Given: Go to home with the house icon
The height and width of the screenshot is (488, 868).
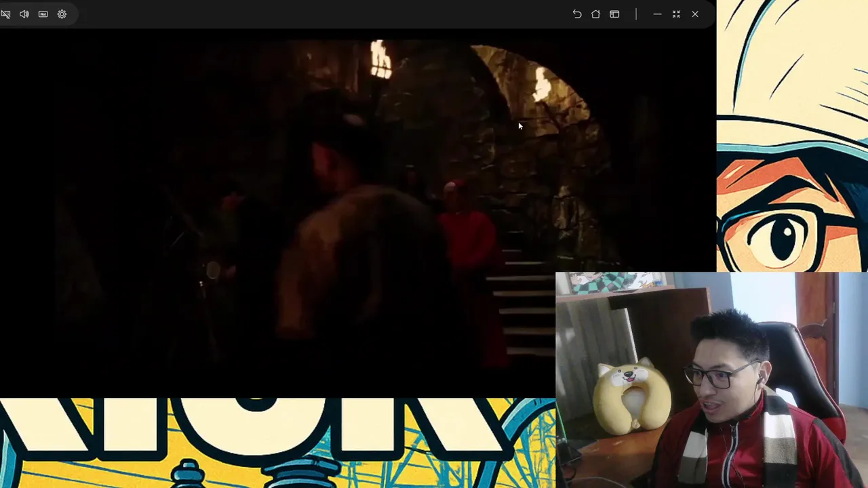Looking at the screenshot, I should coord(596,14).
